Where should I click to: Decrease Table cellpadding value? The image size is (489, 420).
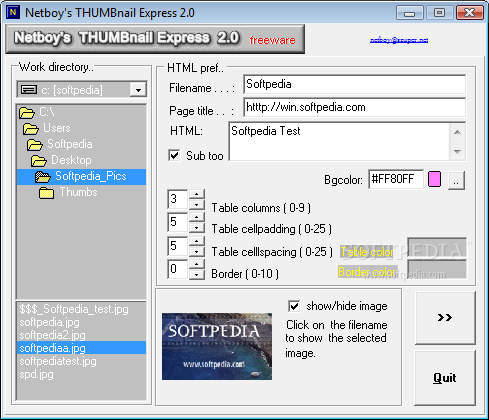coord(197,228)
